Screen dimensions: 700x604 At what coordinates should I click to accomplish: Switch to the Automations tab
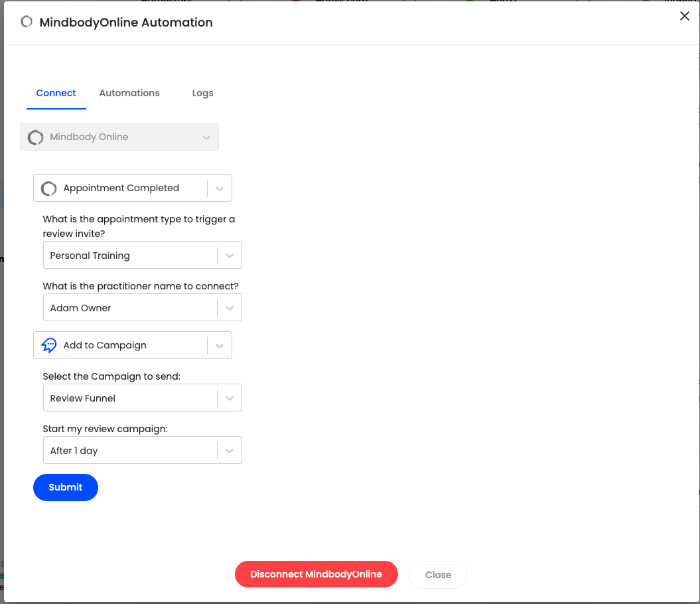[129, 93]
